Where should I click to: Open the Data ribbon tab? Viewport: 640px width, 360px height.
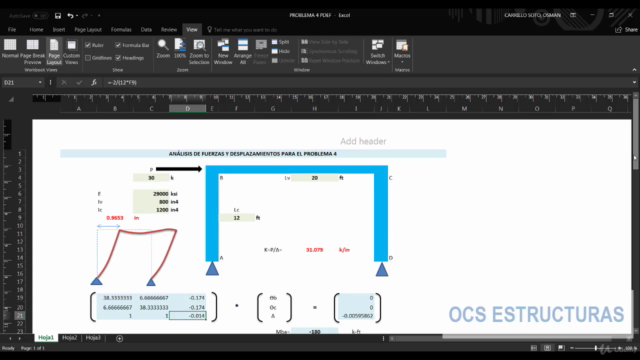pos(146,30)
